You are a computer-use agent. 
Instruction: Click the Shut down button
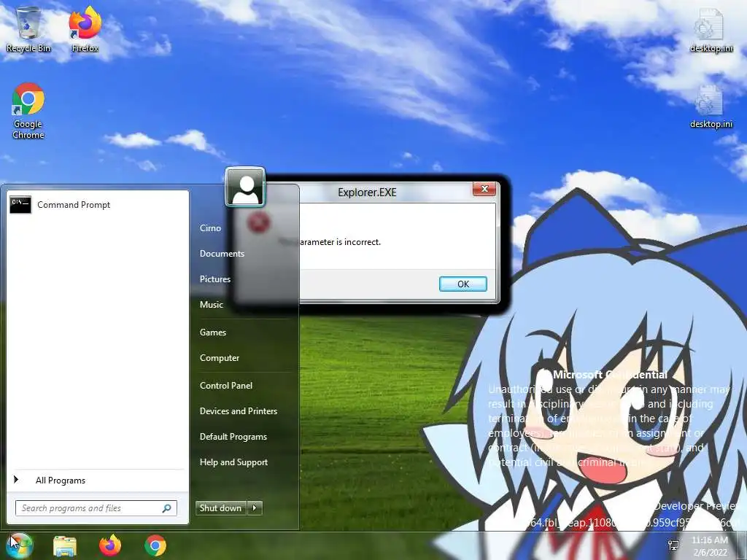point(220,508)
